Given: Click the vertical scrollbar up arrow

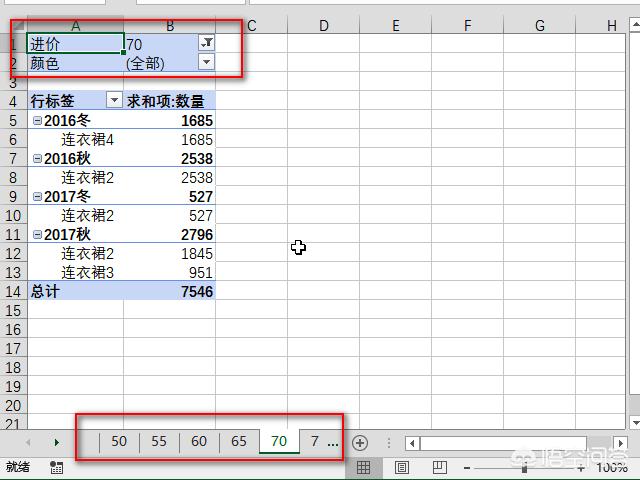Looking at the screenshot, I should (x=635, y=25).
